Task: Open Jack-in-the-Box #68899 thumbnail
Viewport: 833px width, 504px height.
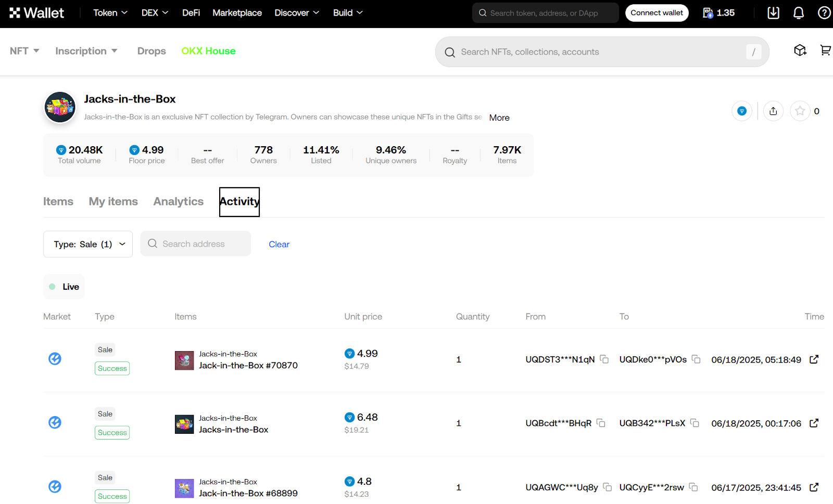Action: (x=184, y=488)
